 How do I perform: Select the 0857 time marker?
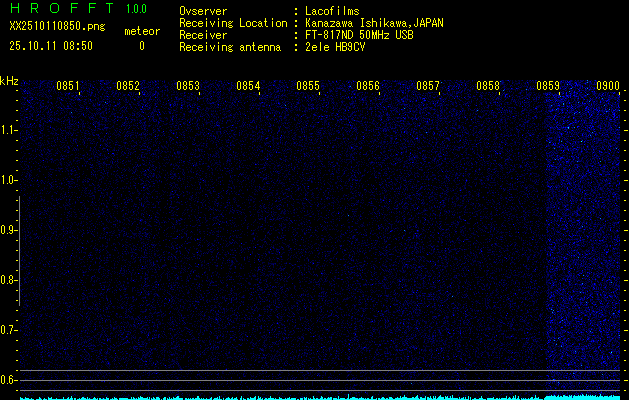(428, 87)
